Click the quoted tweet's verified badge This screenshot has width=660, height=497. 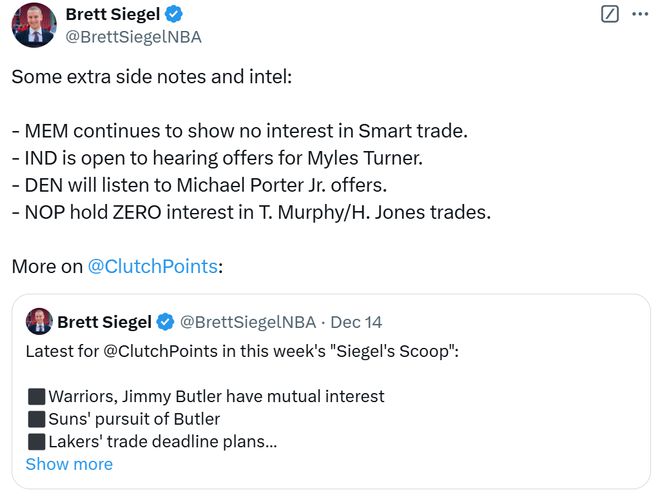pos(165,322)
